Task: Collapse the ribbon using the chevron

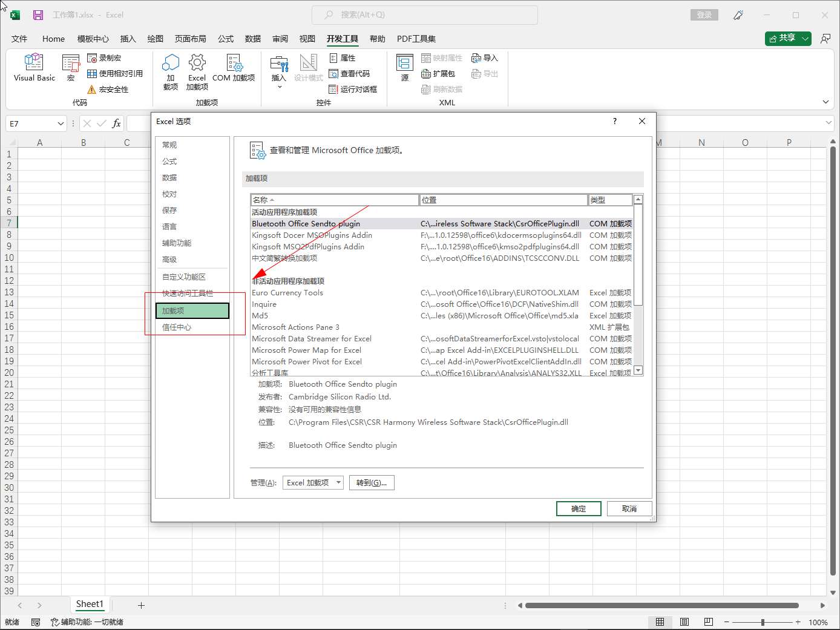Action: click(825, 102)
